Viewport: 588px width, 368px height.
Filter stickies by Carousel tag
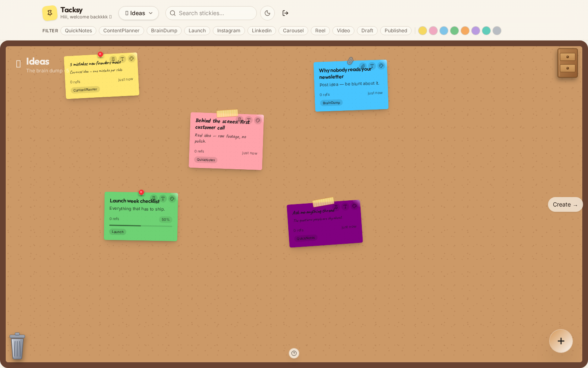tap(293, 31)
